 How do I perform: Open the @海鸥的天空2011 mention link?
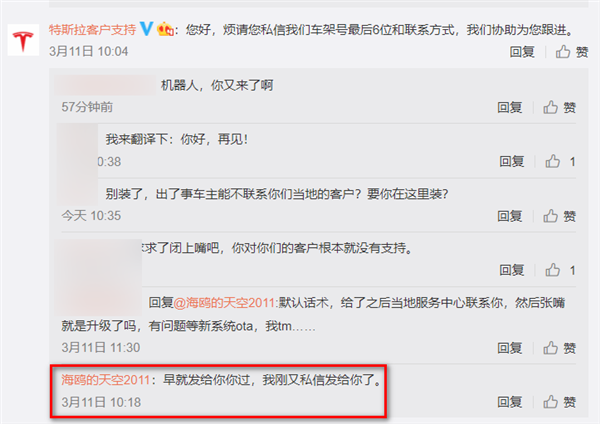click(225, 303)
